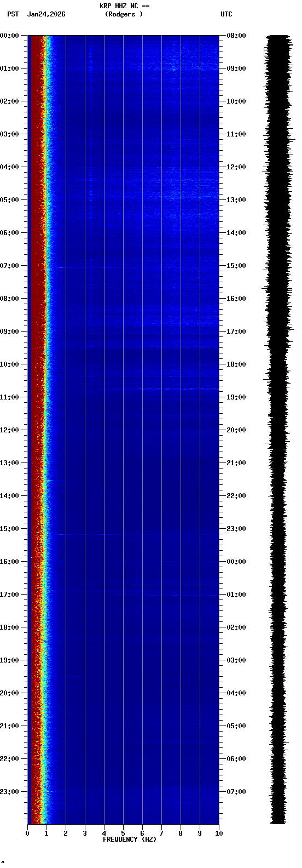302x868 pixels.
Task: Click the 'UTC' timezone label
Action: pyautogui.click(x=226, y=14)
